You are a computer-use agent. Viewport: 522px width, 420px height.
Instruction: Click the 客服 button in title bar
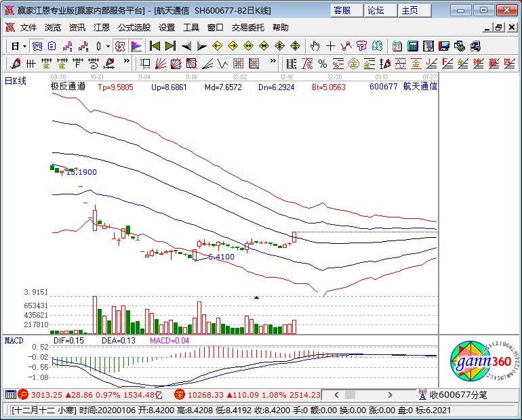click(346, 11)
